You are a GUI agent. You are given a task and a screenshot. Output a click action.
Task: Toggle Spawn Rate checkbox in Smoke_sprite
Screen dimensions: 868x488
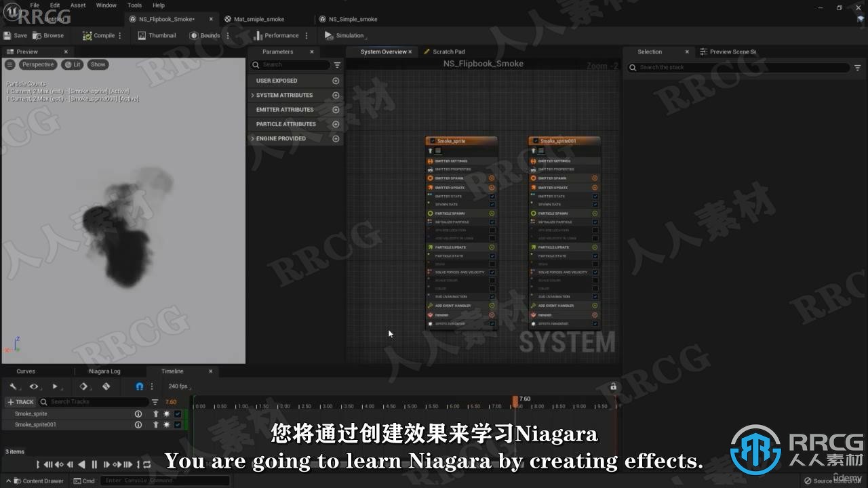click(492, 204)
